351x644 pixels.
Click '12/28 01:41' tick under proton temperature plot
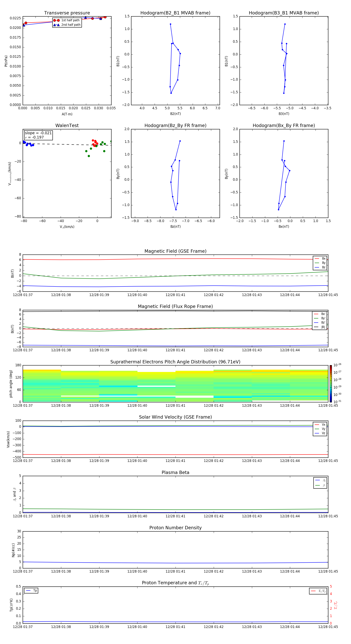click(175, 627)
